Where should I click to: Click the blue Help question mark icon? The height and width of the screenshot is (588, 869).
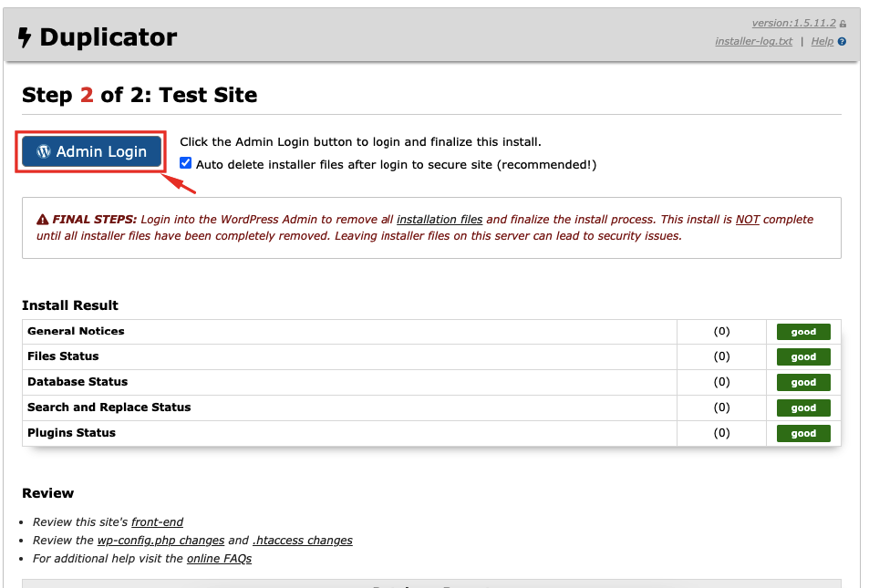coord(842,42)
